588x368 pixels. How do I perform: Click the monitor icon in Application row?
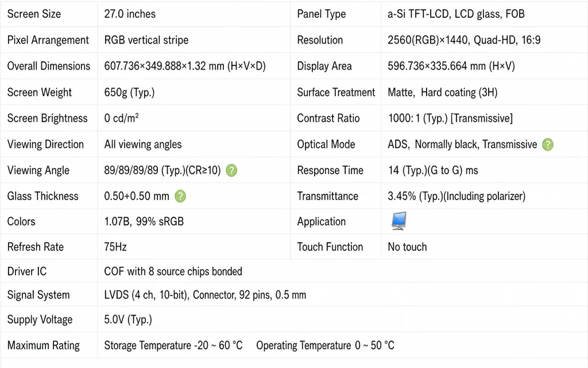coord(399,221)
